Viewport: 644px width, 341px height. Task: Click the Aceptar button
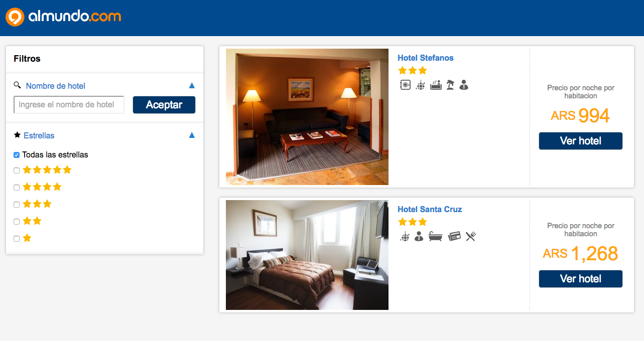(164, 105)
